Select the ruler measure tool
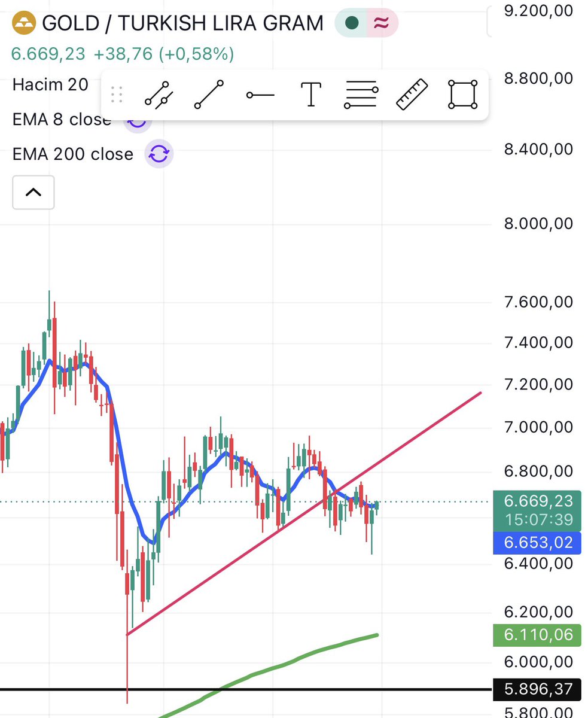Image resolution: width=588 pixels, height=718 pixels. pyautogui.click(x=413, y=95)
